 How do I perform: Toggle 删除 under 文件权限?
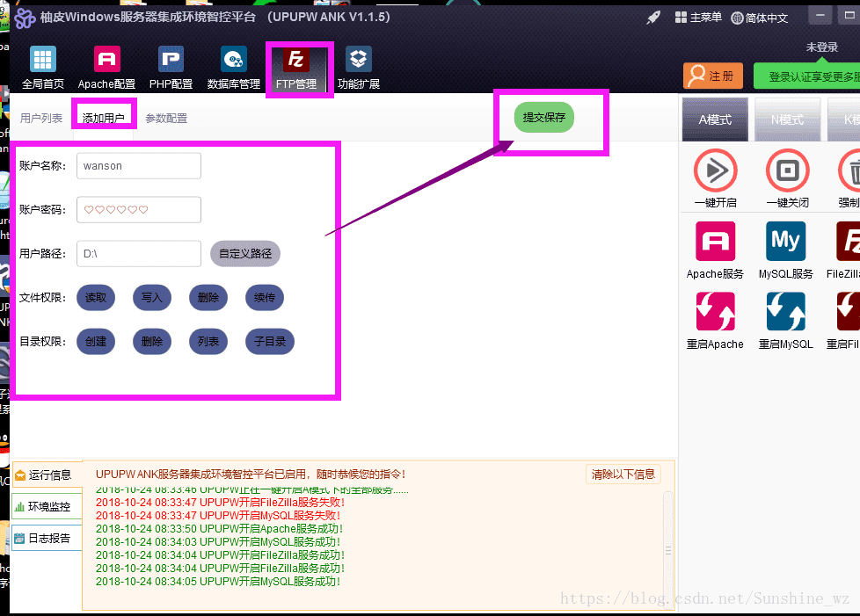click(208, 298)
